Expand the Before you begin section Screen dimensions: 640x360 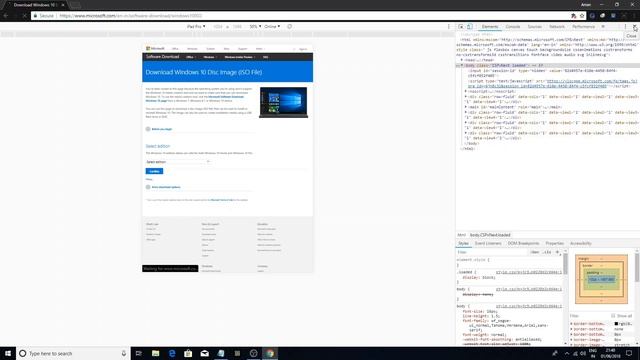coord(159,129)
